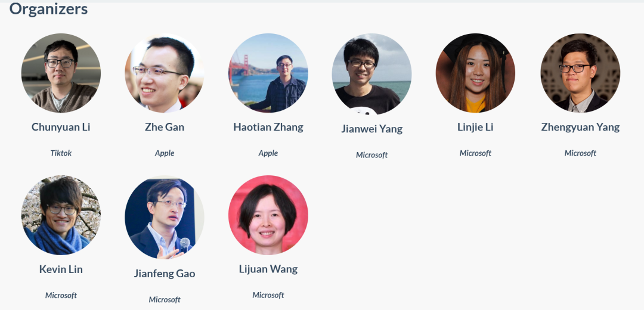Click Zhengyuan Yang's profile photo
Screen dimensions: 644x310
pyautogui.click(x=580, y=73)
